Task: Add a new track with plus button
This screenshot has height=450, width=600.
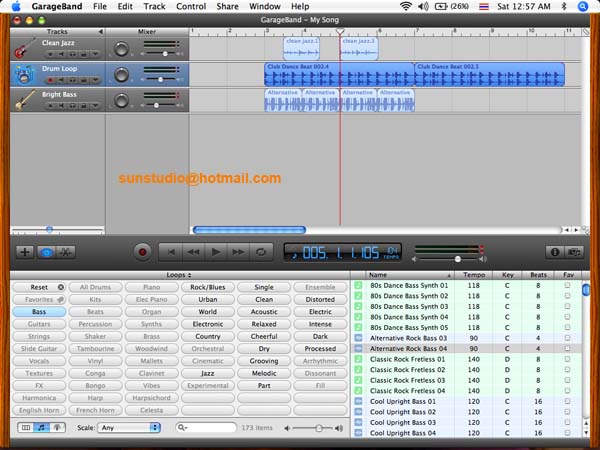Action: point(25,252)
